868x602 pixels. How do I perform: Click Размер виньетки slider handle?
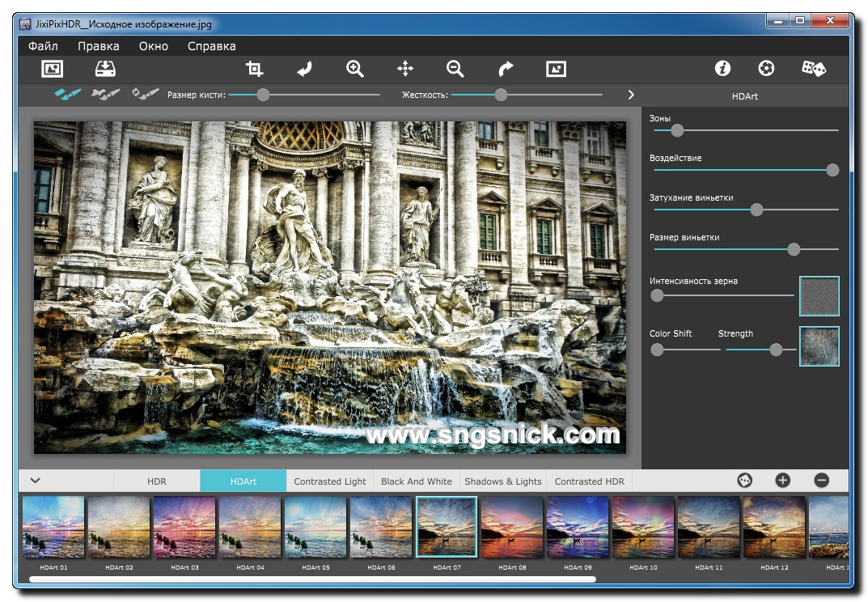[x=794, y=249]
